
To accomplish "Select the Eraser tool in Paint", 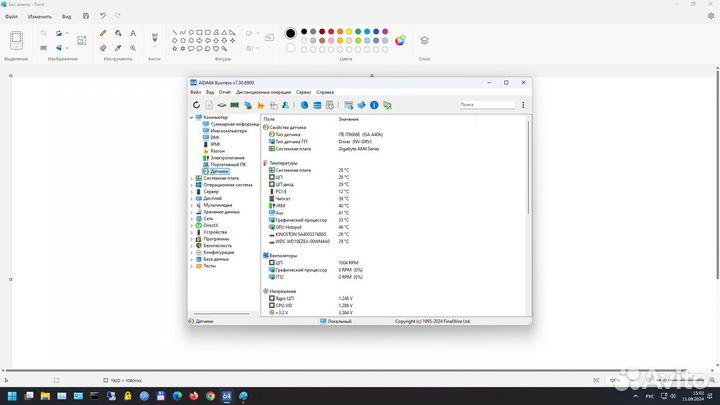I will [103, 48].
